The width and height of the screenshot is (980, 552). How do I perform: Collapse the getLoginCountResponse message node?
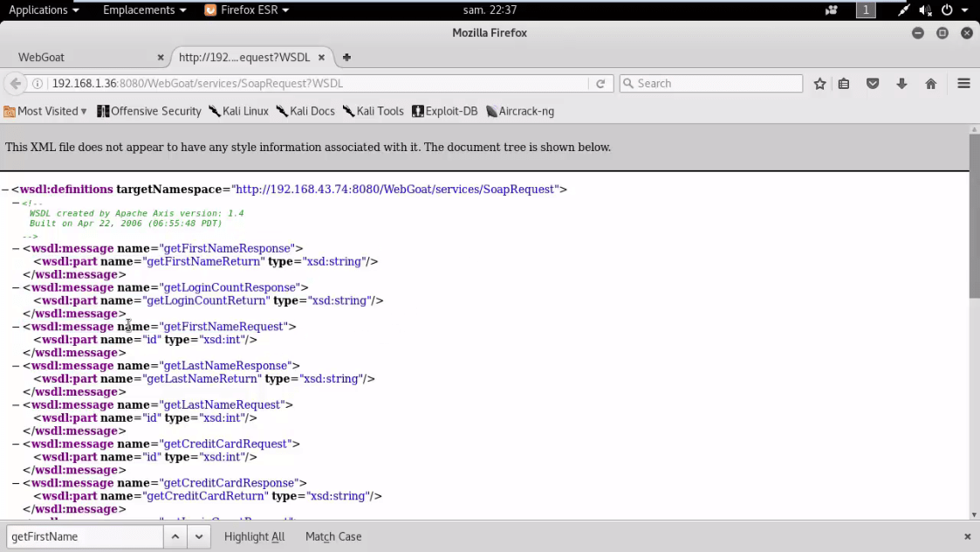[x=17, y=287]
